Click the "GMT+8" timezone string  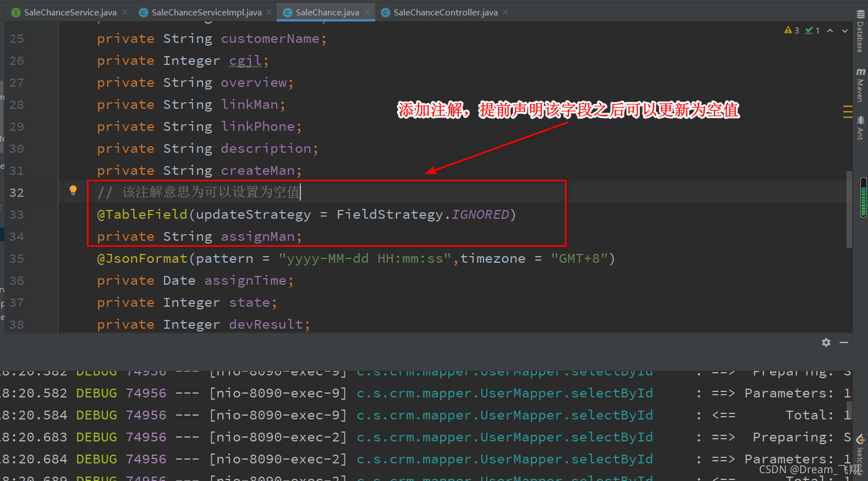(579, 258)
